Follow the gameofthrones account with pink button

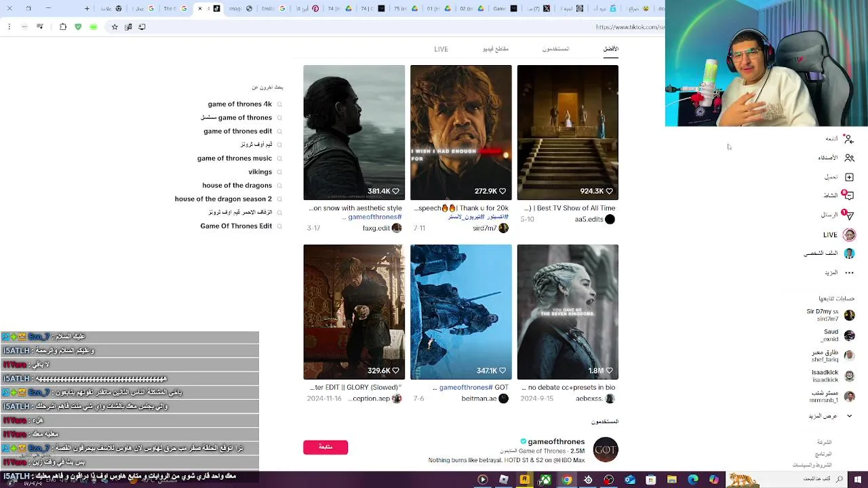coord(325,447)
